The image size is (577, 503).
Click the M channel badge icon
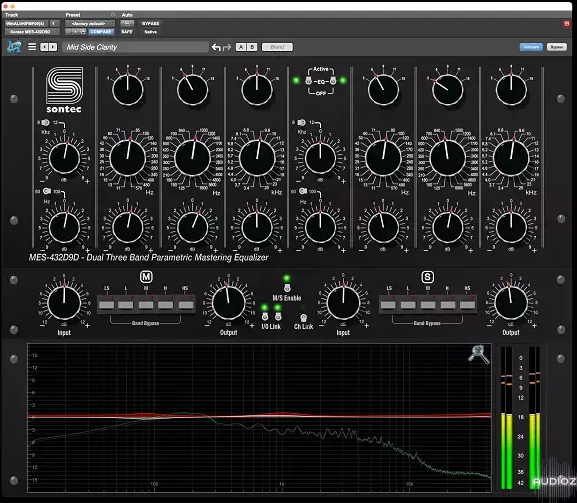[146, 277]
